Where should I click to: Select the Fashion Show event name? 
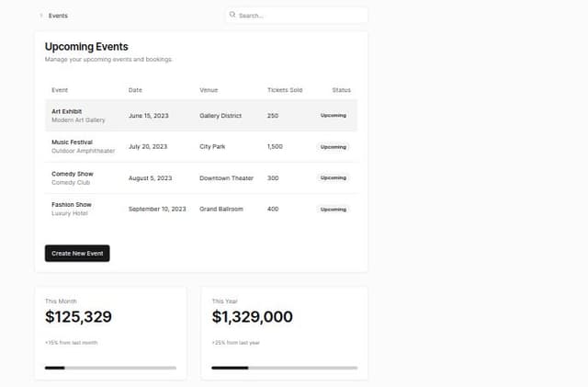tap(72, 205)
